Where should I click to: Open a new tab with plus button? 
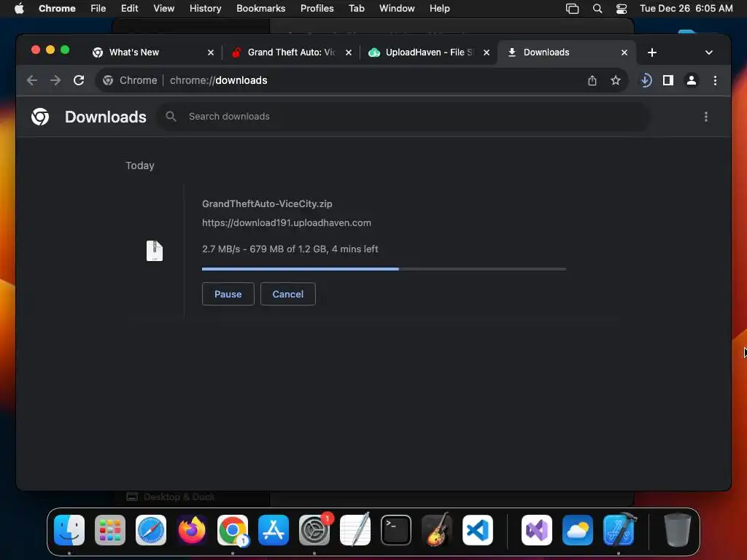tap(652, 52)
